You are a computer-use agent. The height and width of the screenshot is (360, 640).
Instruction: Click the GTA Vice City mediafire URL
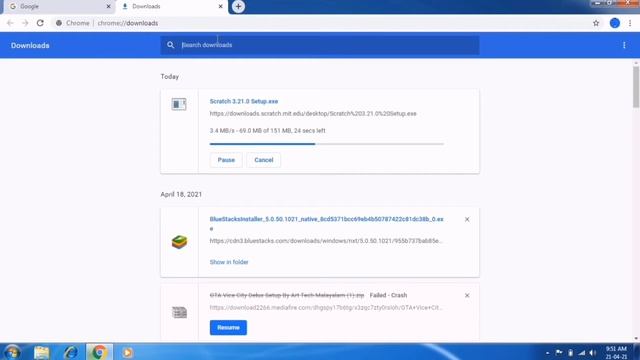(326, 307)
